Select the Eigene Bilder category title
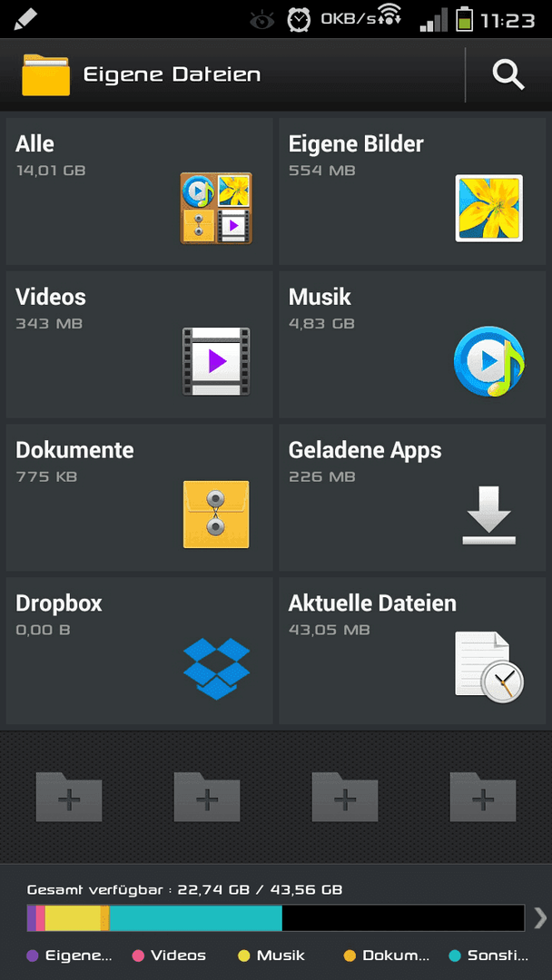This screenshot has height=980, width=552. [x=356, y=143]
